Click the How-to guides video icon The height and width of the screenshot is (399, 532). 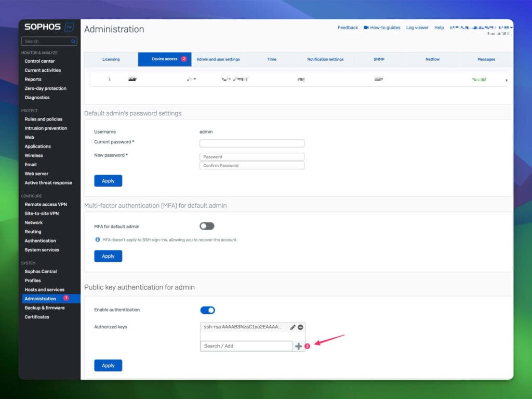pyautogui.click(x=366, y=28)
